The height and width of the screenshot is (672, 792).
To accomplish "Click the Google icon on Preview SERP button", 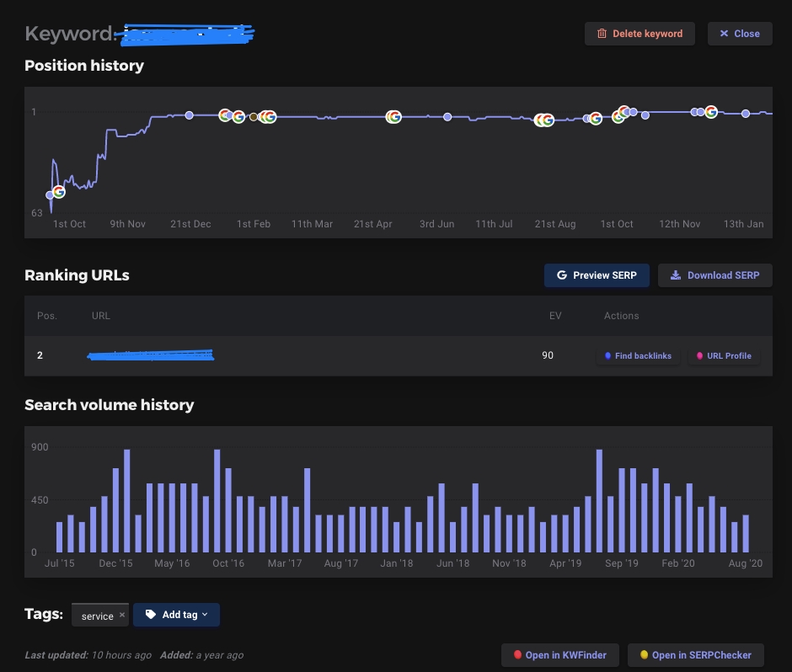I will click(562, 275).
